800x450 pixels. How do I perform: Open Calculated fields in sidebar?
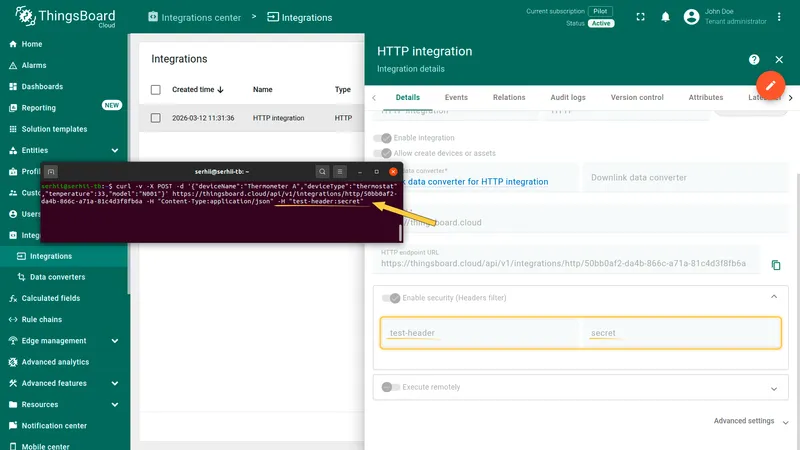51,298
